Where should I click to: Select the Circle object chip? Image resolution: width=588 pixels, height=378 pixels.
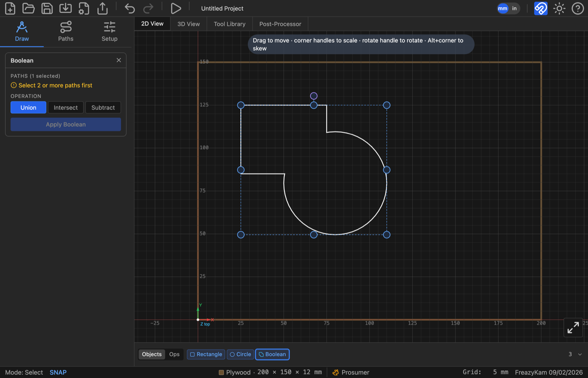point(240,354)
